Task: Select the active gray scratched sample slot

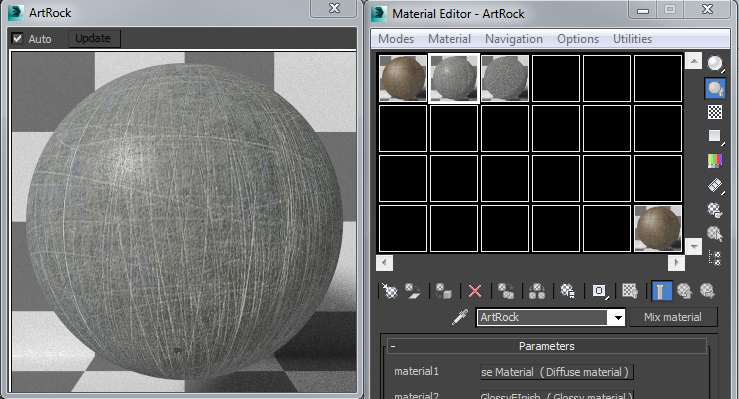Action: pos(454,78)
